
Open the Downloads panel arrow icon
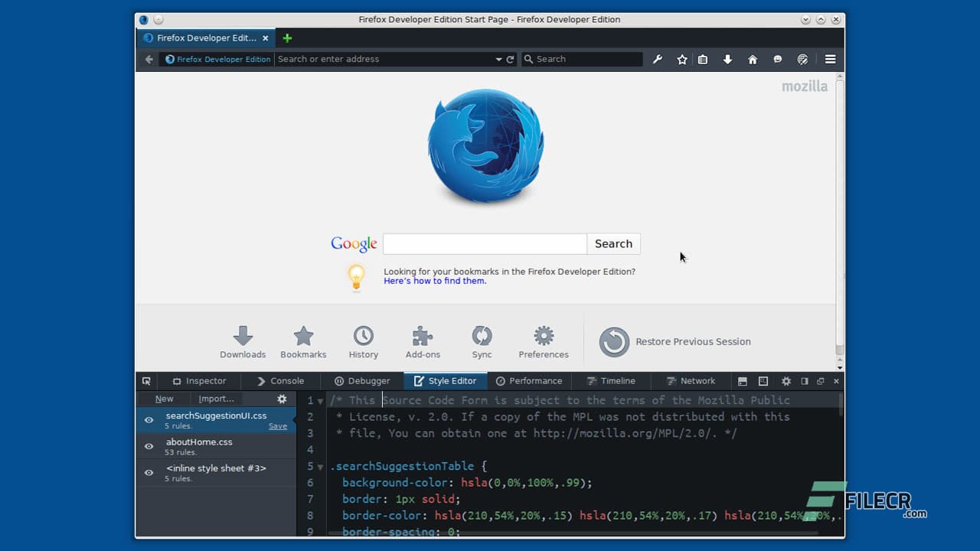pyautogui.click(x=727, y=59)
